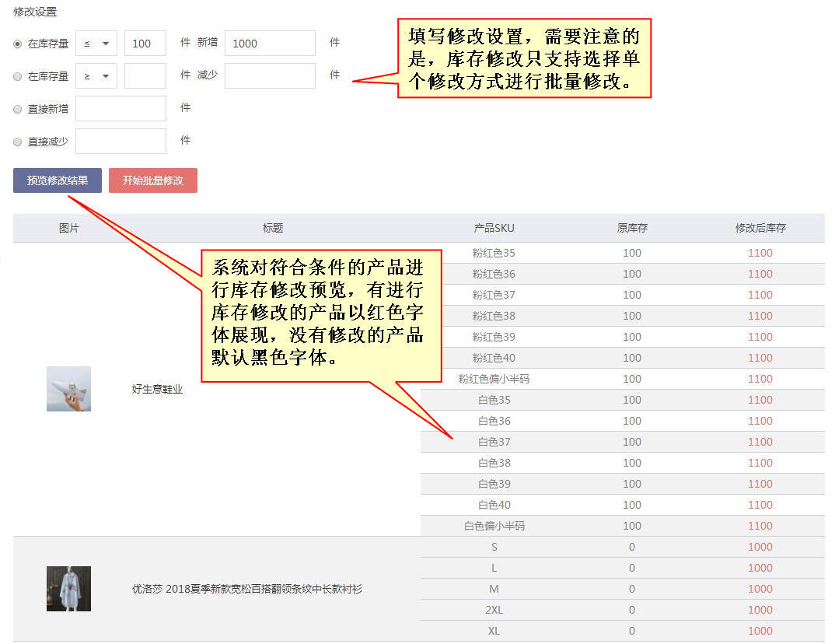The width and height of the screenshot is (835, 644).
Task: Select SKU cell 粉红色35
Action: tap(494, 253)
